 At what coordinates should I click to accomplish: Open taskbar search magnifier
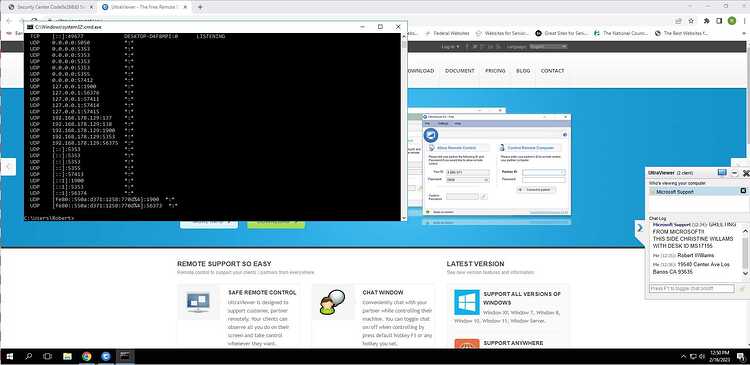[28, 356]
